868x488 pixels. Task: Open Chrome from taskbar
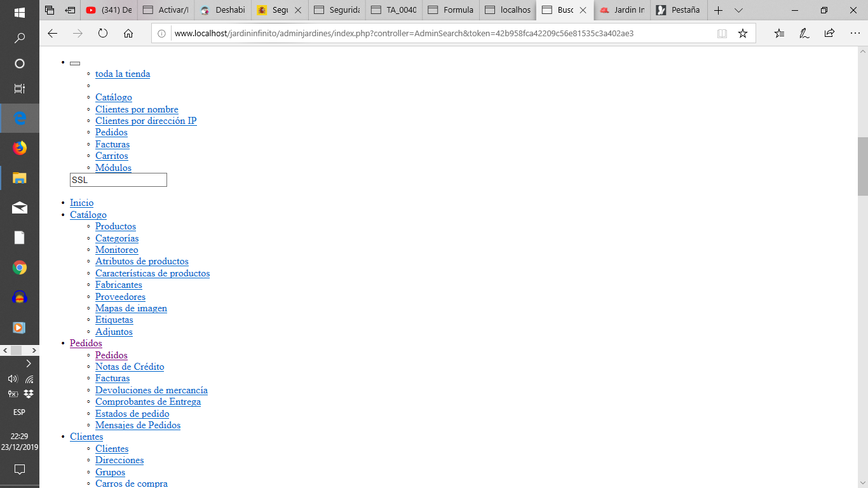tap(20, 268)
